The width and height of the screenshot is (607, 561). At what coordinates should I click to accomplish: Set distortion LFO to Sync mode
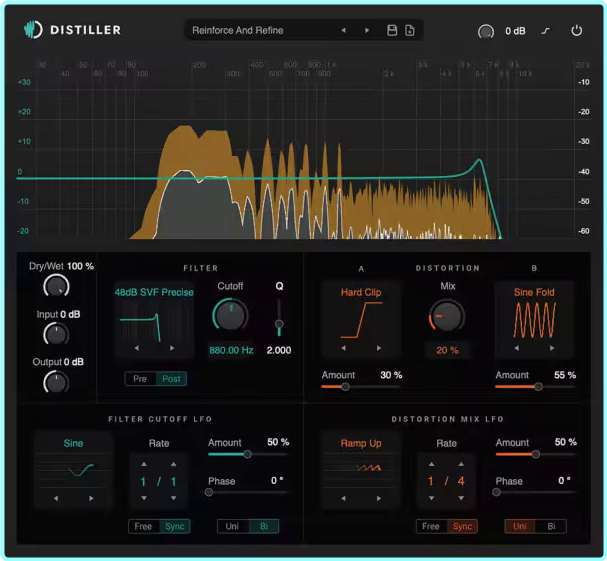(x=462, y=527)
